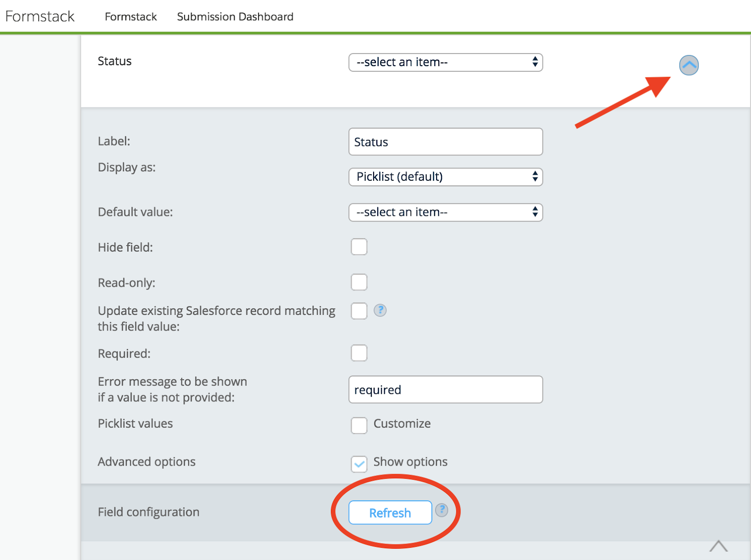Switch to Submission Dashboard tab
The image size is (751, 560).
[235, 17]
